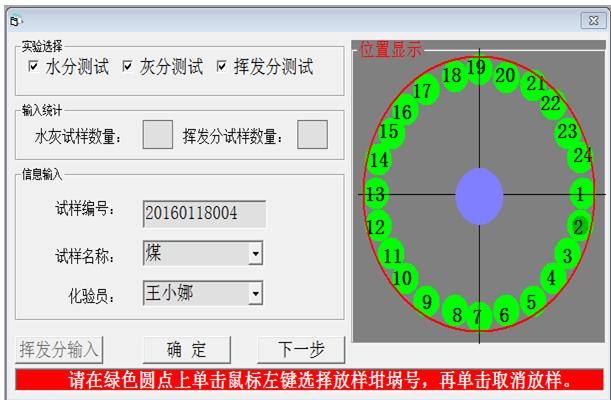Select crucible position 13 green dot
This screenshot has height=400, width=611.
tap(376, 194)
